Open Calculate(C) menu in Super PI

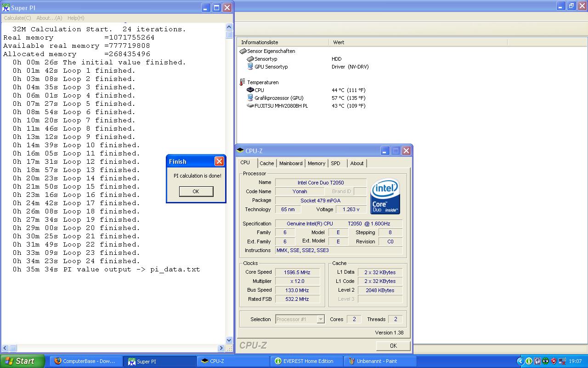tap(17, 18)
